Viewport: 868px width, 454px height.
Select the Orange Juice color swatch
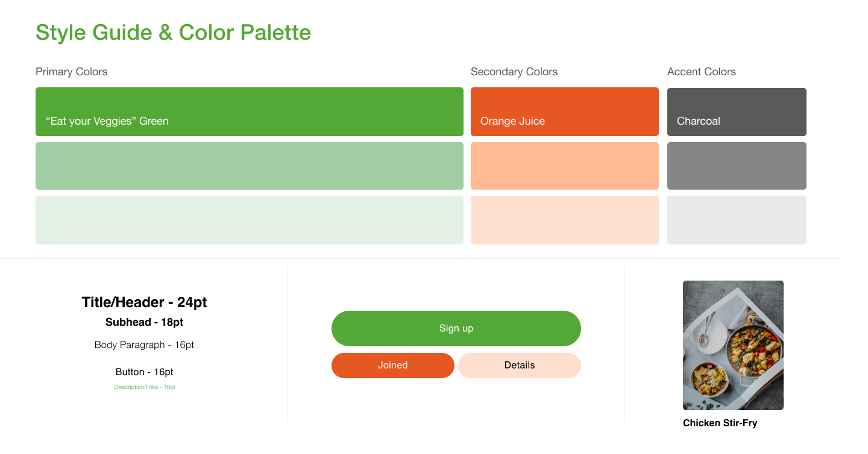[565, 111]
